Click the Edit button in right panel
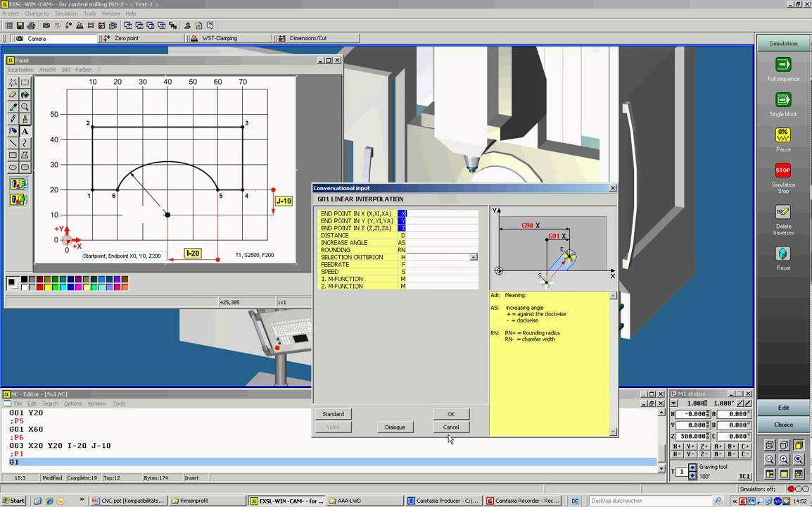 783,408
